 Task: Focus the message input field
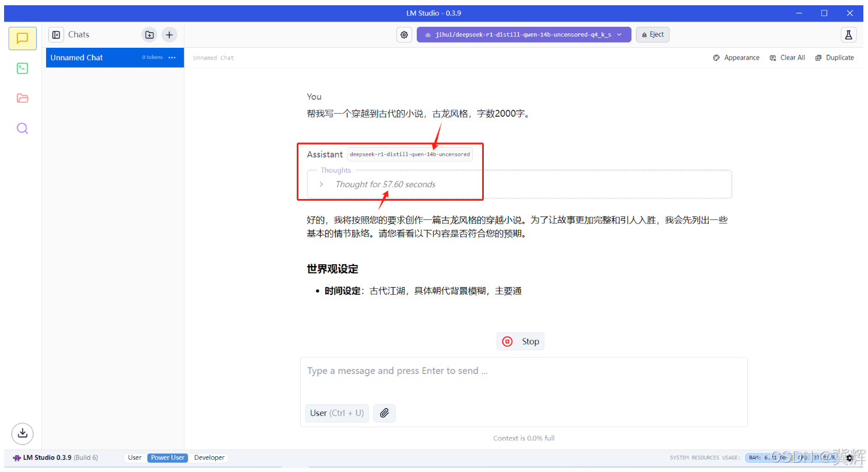[523, 371]
